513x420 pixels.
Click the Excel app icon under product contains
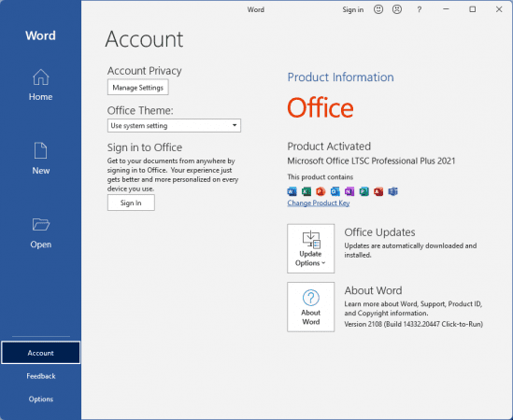click(x=306, y=191)
